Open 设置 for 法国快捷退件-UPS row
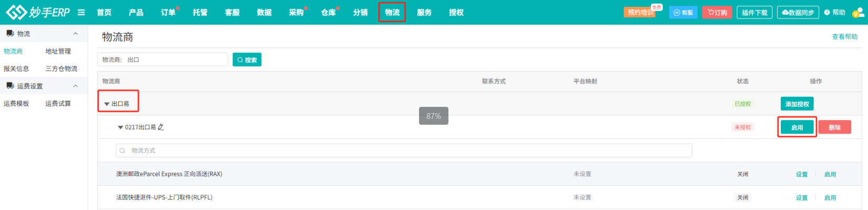868x210 pixels. [801, 197]
